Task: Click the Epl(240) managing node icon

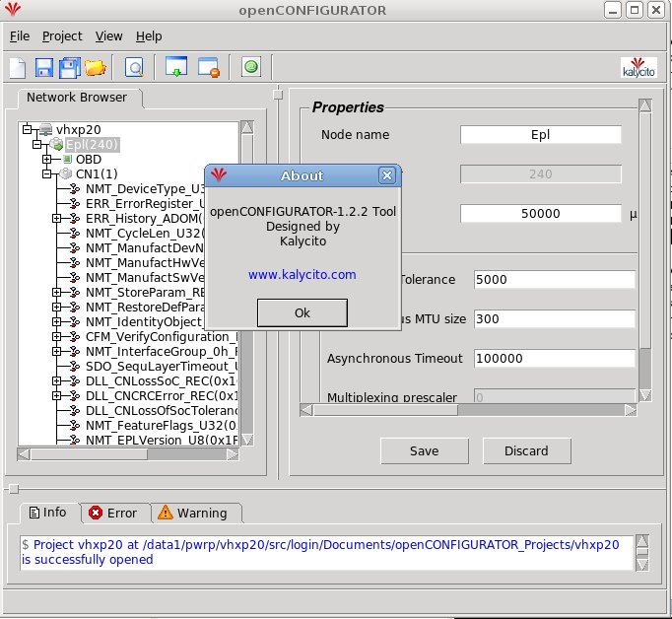Action: point(56,144)
